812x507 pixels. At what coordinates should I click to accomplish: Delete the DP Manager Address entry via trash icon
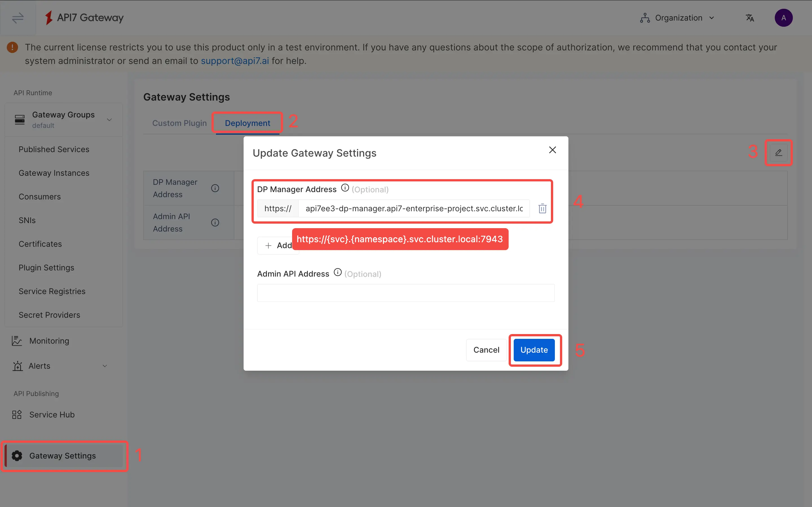(x=542, y=208)
